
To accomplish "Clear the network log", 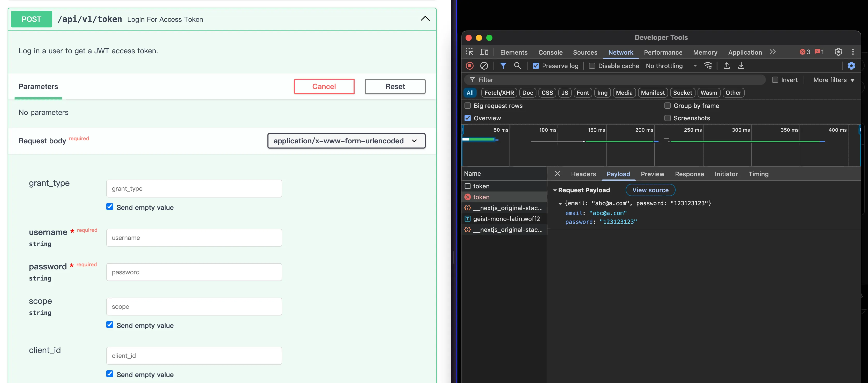I will tap(484, 66).
